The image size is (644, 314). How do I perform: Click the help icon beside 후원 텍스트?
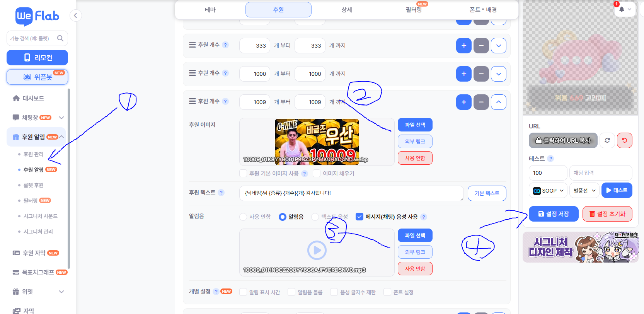point(221,193)
